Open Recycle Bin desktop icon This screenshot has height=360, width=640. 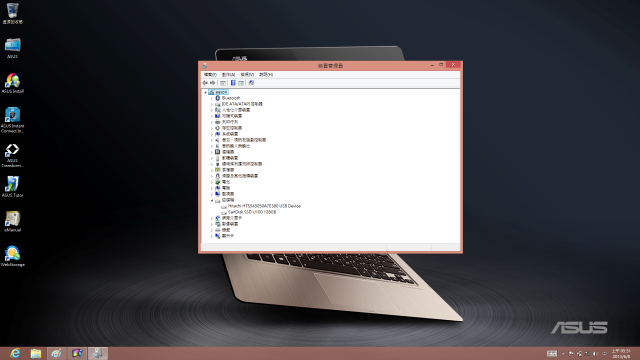point(13,13)
